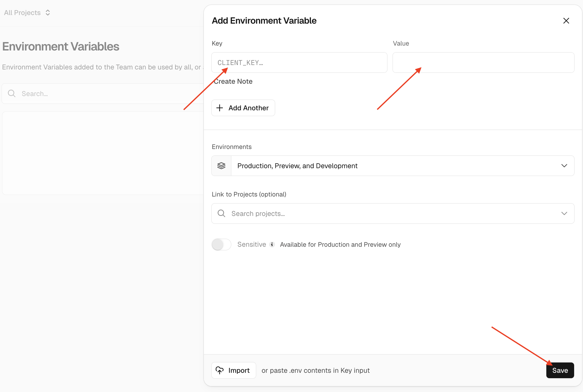Click magnifier icon in Search projects field

click(x=221, y=213)
